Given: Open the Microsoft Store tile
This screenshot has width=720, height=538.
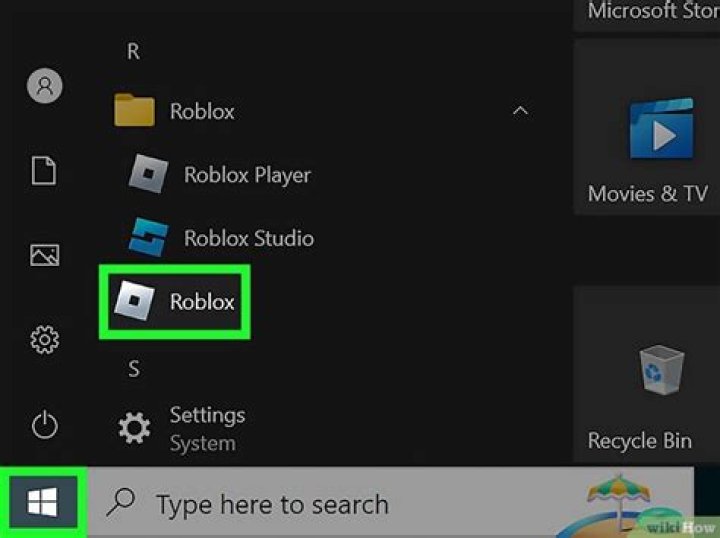Looking at the screenshot, I should click(x=647, y=15).
